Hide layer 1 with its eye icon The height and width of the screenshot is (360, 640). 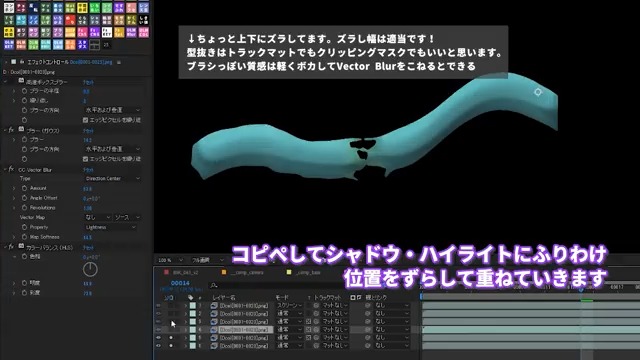[158, 305]
